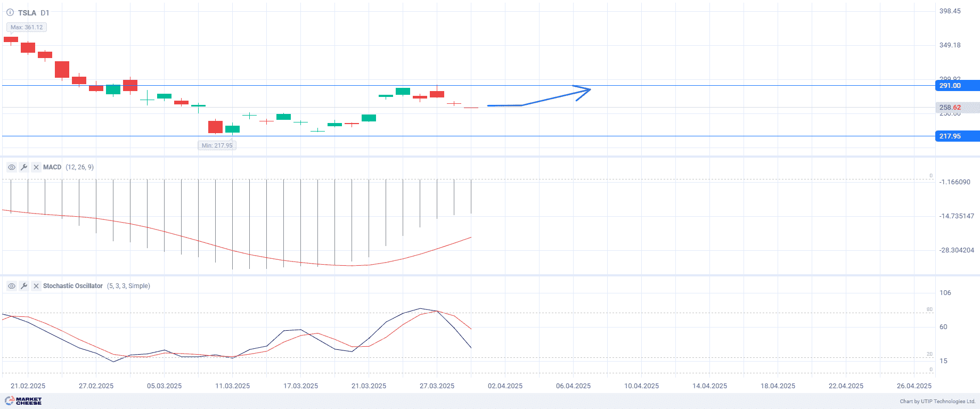Click the 02.04.2025 date label
Image resolution: width=980 pixels, height=409 pixels.
505,386
